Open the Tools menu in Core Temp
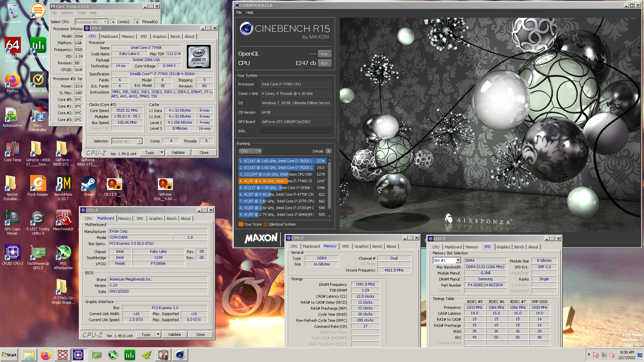 (82, 13)
